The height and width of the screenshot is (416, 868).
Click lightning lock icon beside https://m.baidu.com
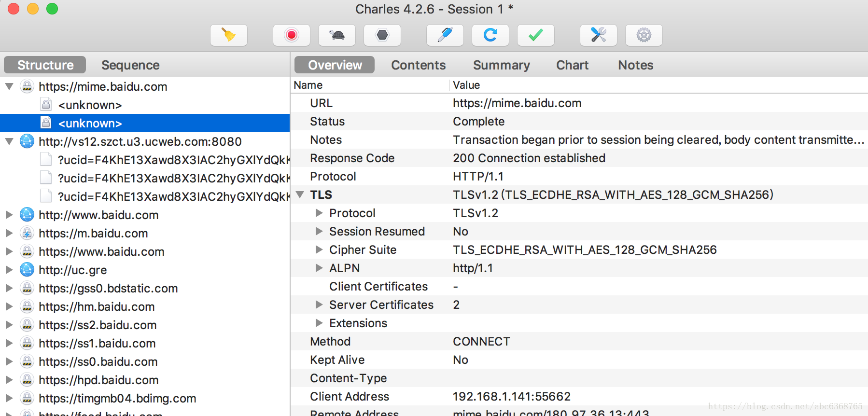(x=27, y=233)
